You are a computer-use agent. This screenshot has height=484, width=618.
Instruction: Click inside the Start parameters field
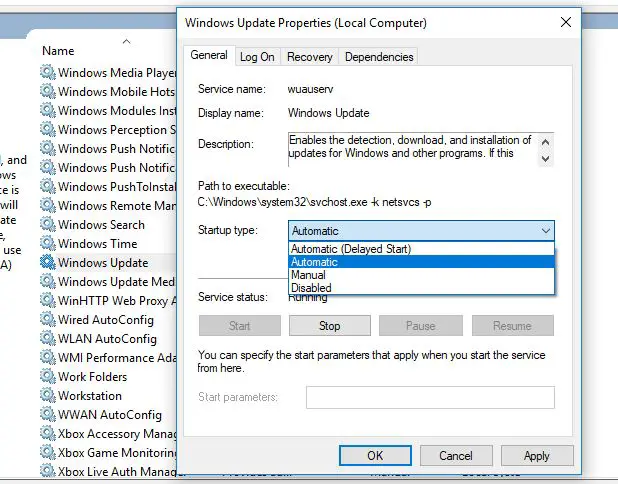tap(430, 397)
